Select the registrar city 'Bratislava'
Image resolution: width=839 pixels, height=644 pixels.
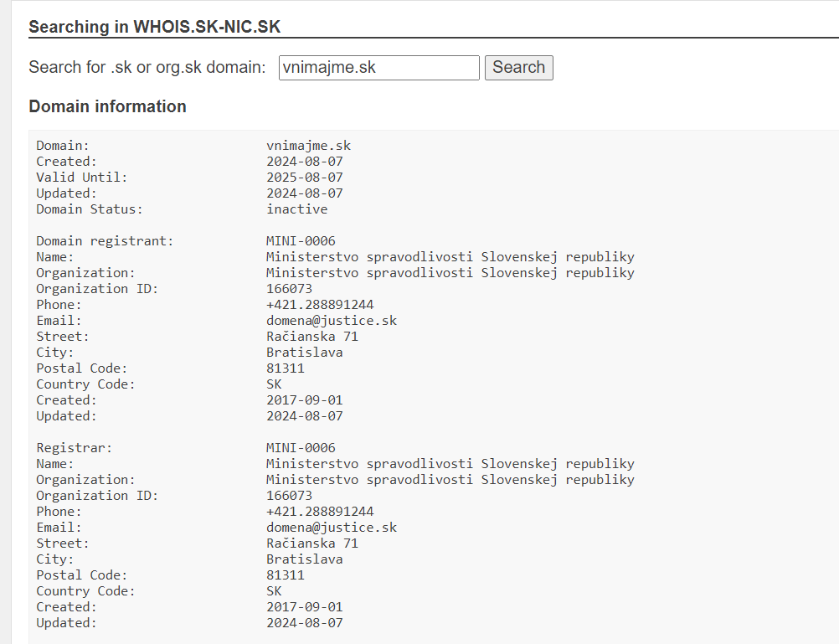305,559
